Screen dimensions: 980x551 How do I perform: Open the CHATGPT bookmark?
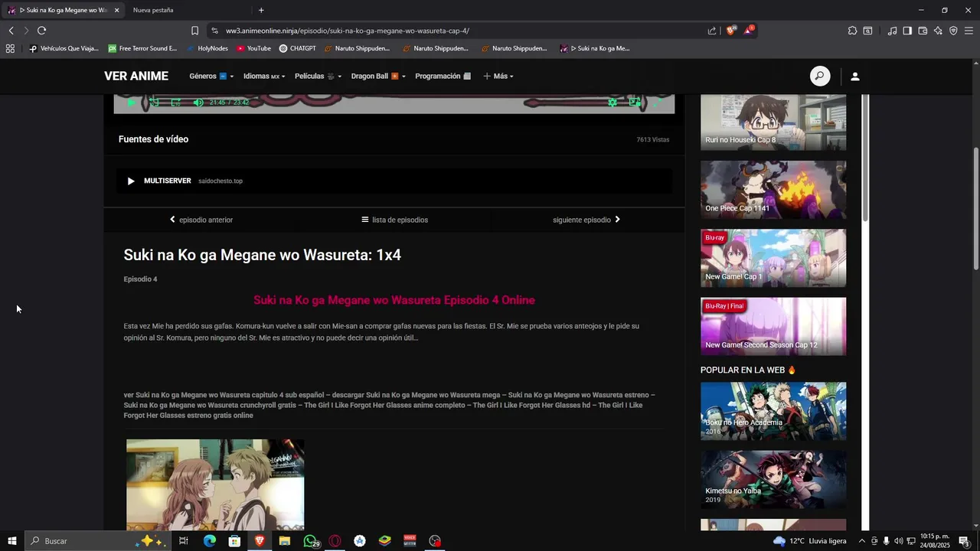coord(298,48)
